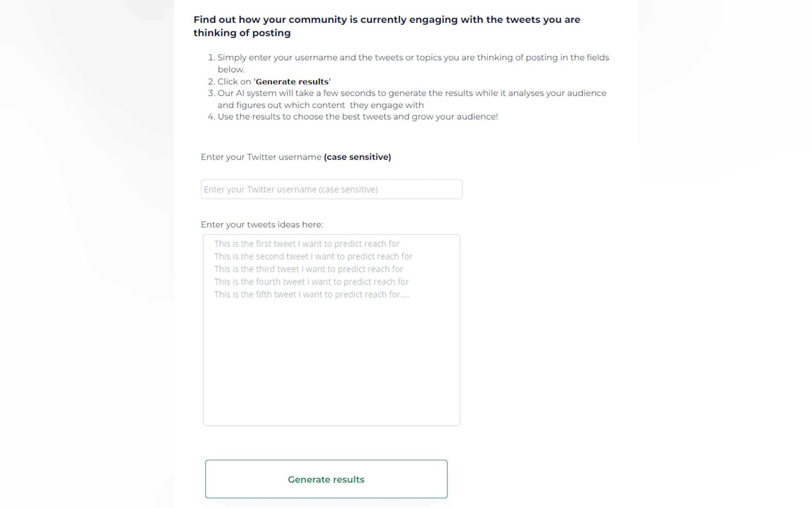Image resolution: width=812 pixels, height=508 pixels.
Task: Click the bold 'Generate results' text in step 2
Action: click(x=292, y=82)
